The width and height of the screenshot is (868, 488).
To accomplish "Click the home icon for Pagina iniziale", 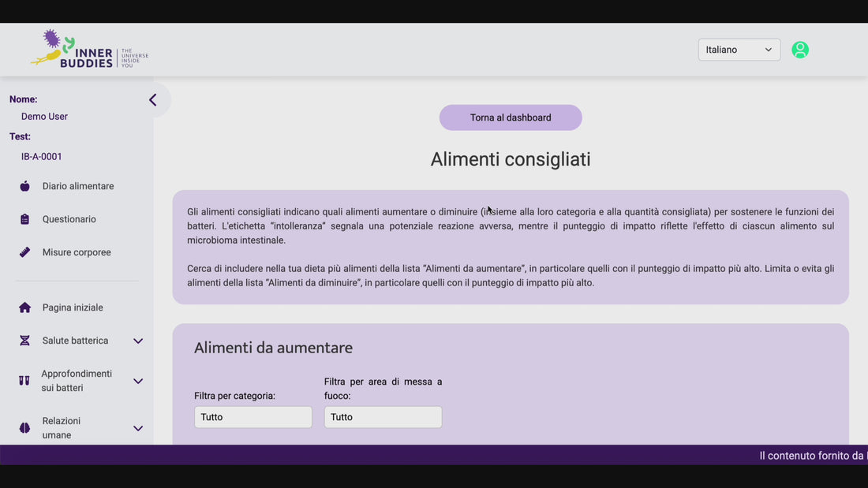I will pos(24,307).
